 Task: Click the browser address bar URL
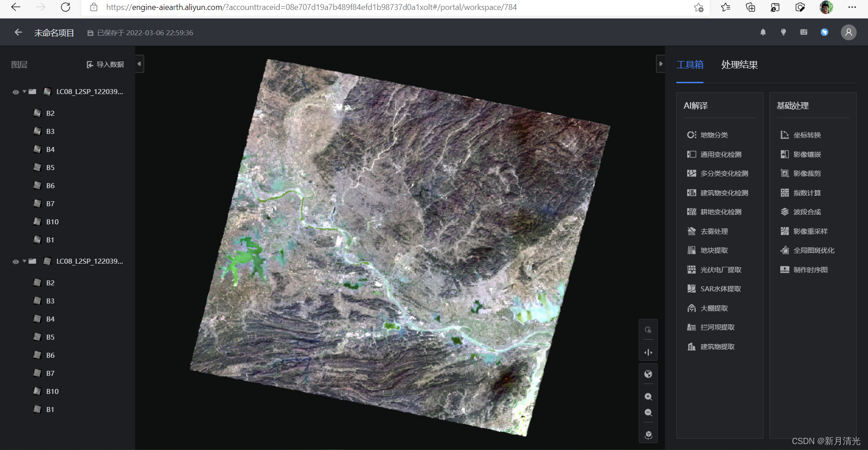(311, 7)
